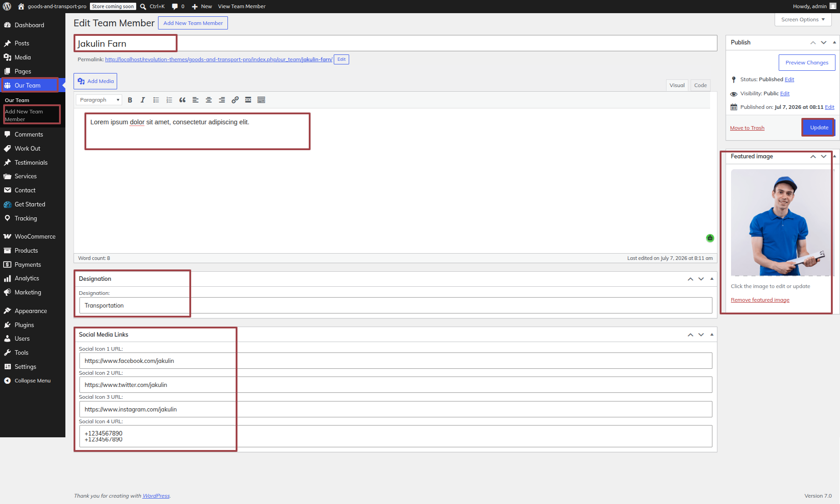Insert Read More tag icon
Viewport: 840px width, 504px height.
tap(248, 100)
